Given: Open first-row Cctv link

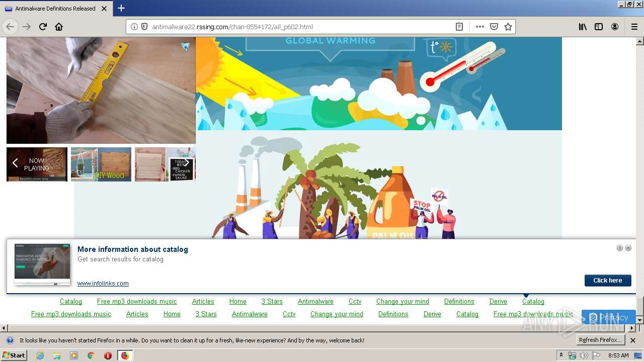Looking at the screenshot, I should [355, 302].
